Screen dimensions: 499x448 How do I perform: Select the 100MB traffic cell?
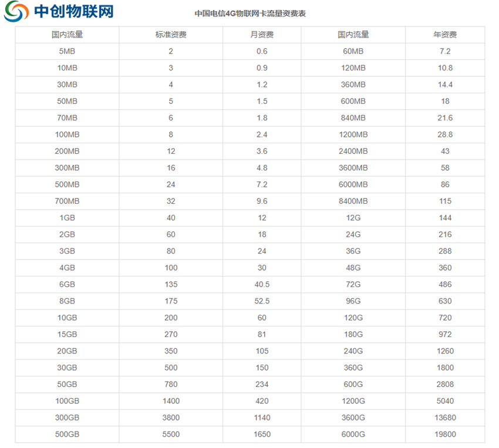pos(67,134)
